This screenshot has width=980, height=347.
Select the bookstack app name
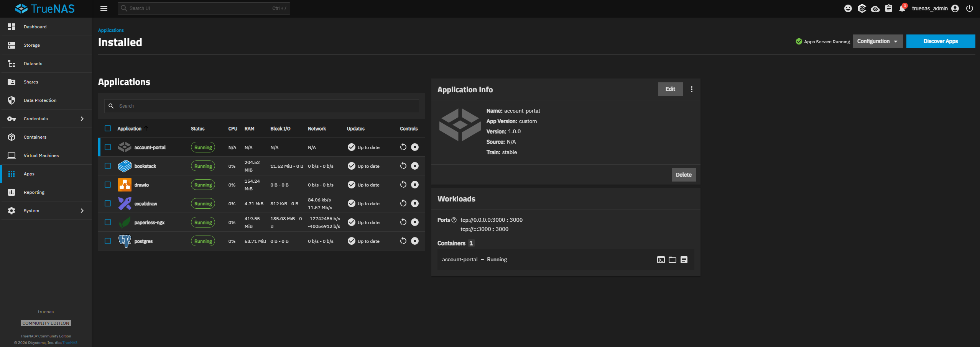tap(145, 166)
